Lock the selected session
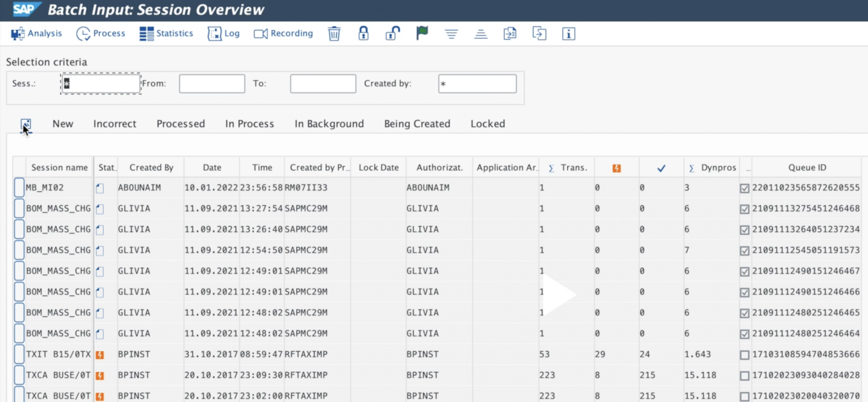The height and width of the screenshot is (402, 868). click(x=364, y=33)
